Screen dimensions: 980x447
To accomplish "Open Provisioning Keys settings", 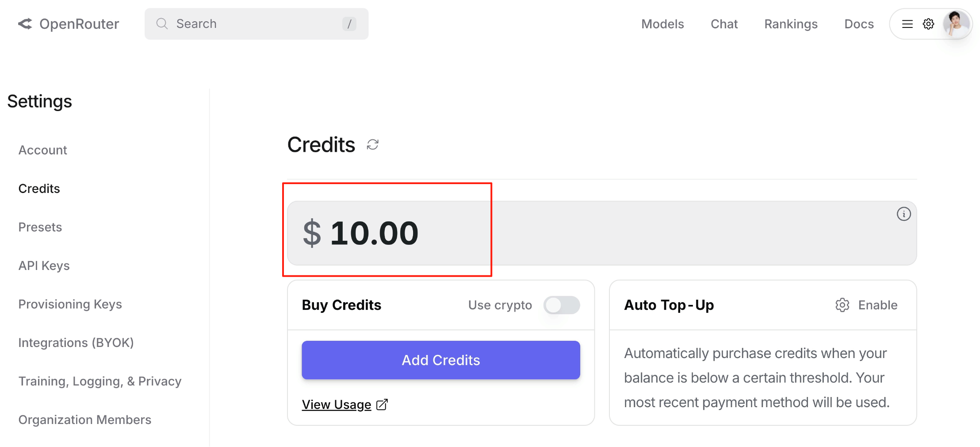I will tap(70, 304).
